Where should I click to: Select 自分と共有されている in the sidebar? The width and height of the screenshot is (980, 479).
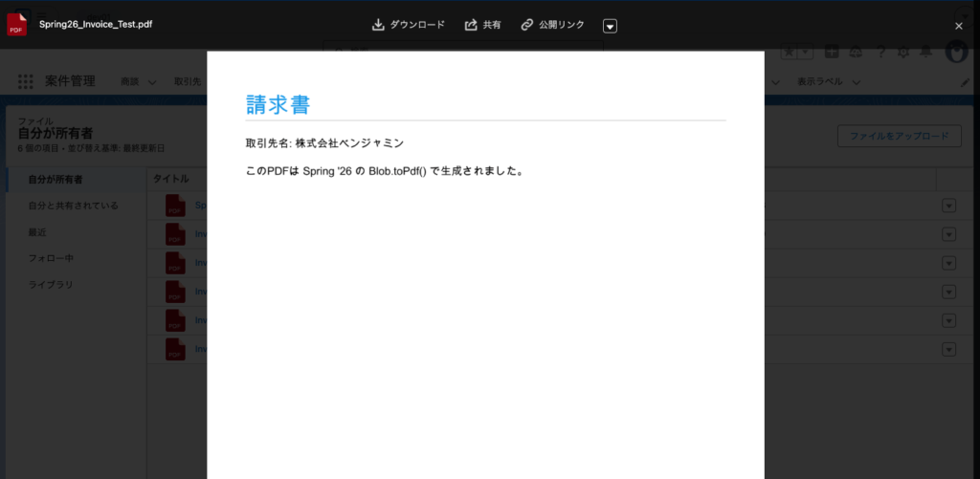click(73, 206)
